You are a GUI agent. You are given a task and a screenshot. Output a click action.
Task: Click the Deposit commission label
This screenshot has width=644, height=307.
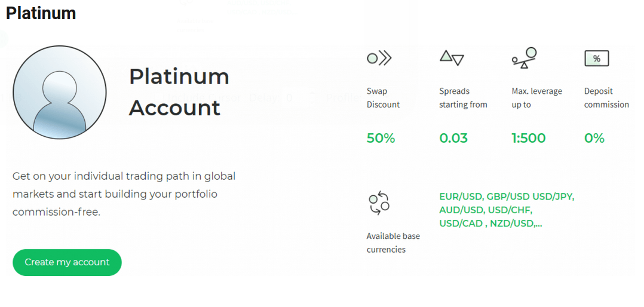606,98
